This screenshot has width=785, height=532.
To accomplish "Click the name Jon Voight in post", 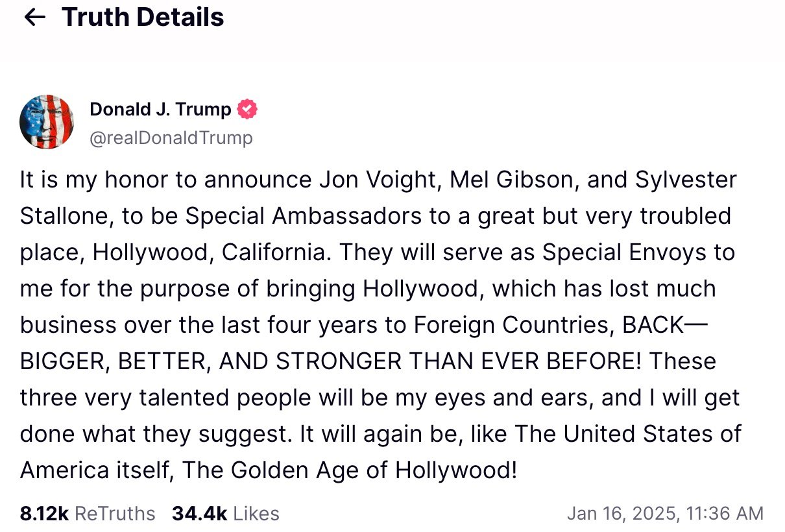I will point(372,180).
